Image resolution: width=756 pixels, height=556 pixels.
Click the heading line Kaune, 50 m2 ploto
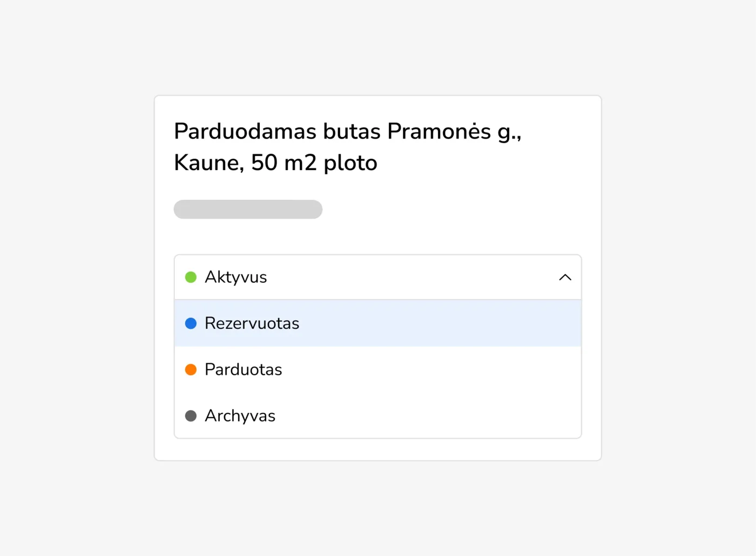275,162
